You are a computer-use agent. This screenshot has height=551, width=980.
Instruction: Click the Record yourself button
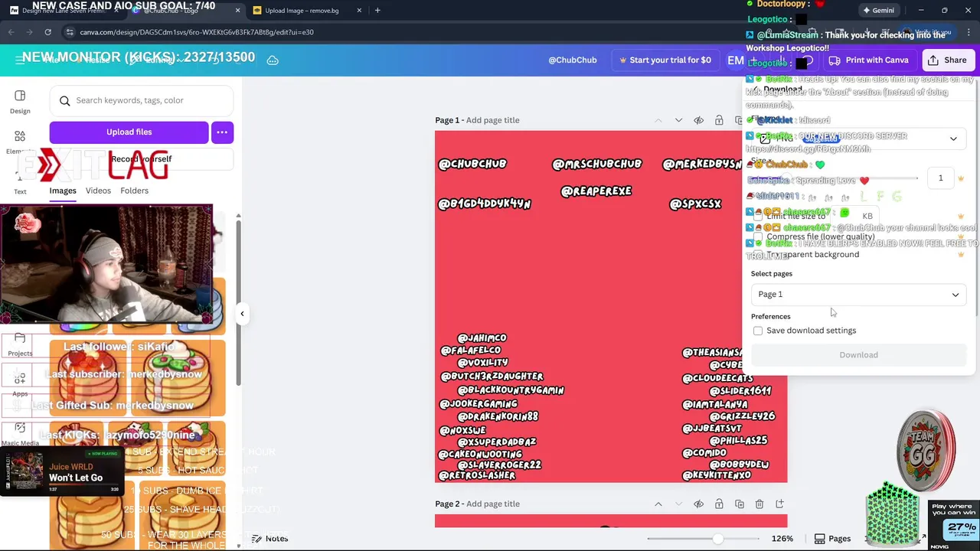click(x=142, y=159)
